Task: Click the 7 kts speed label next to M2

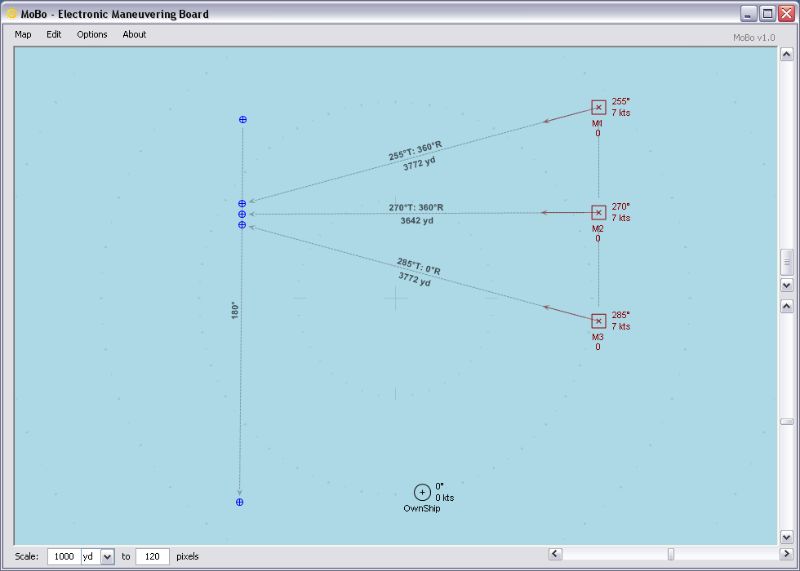Action: click(621, 218)
